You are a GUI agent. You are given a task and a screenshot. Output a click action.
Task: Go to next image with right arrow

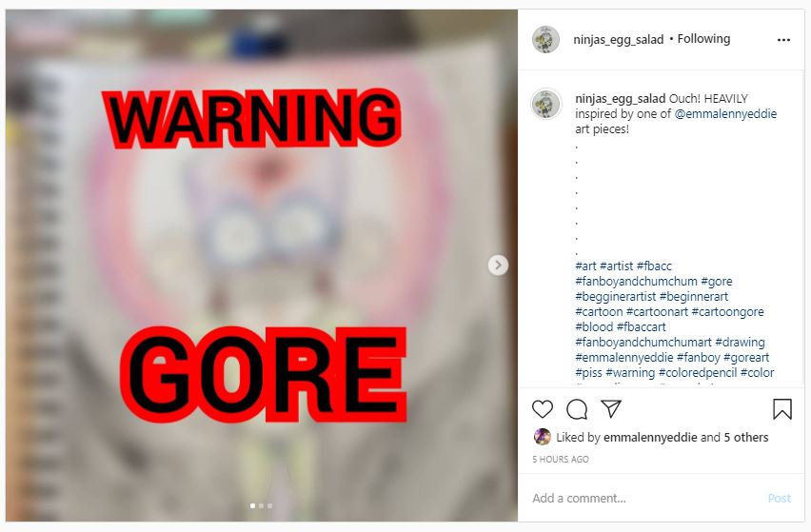[498, 266]
